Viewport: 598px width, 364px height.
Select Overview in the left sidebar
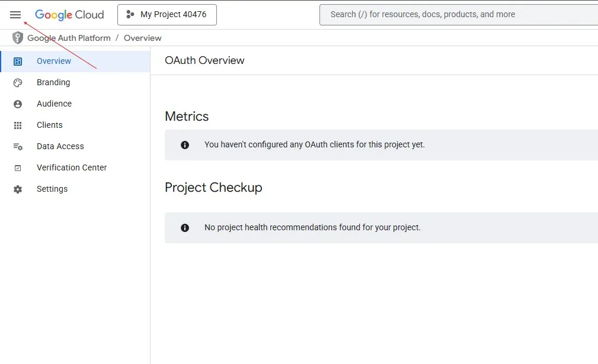click(54, 61)
